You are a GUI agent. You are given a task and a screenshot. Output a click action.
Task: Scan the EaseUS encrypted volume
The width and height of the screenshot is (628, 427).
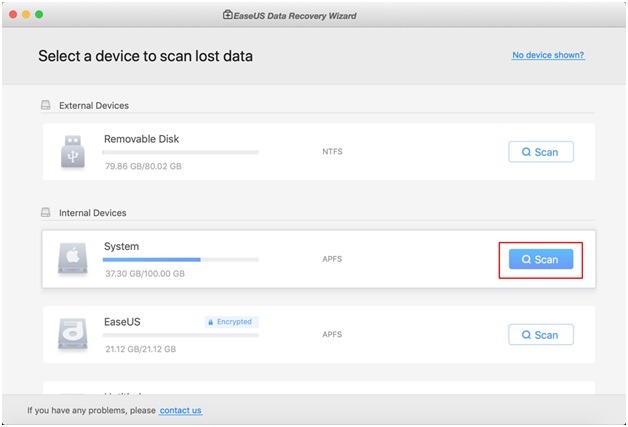541,334
